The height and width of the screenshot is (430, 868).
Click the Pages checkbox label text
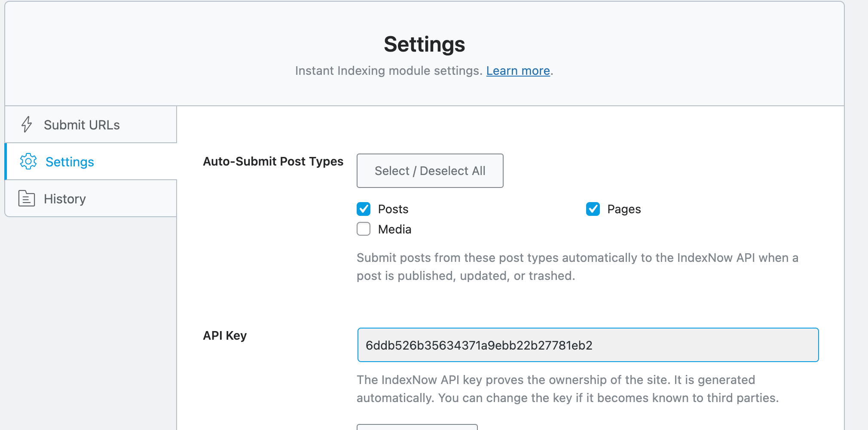coord(624,209)
